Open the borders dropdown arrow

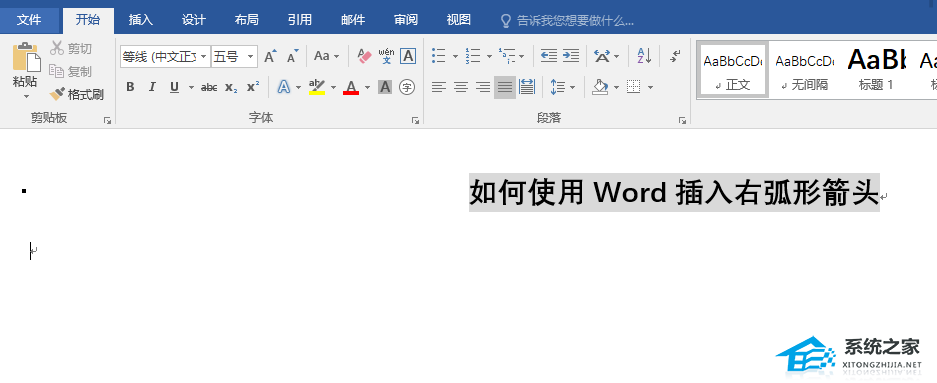pos(650,88)
